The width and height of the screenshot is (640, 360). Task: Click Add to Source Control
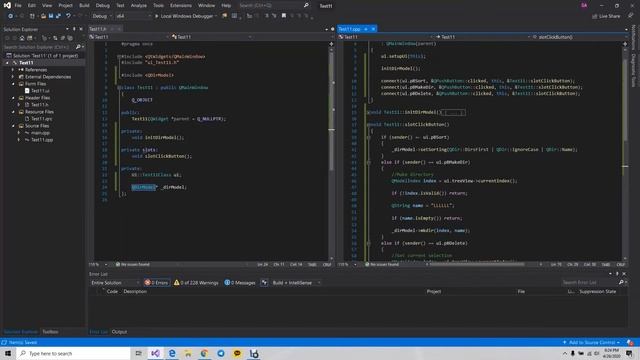coord(591,342)
